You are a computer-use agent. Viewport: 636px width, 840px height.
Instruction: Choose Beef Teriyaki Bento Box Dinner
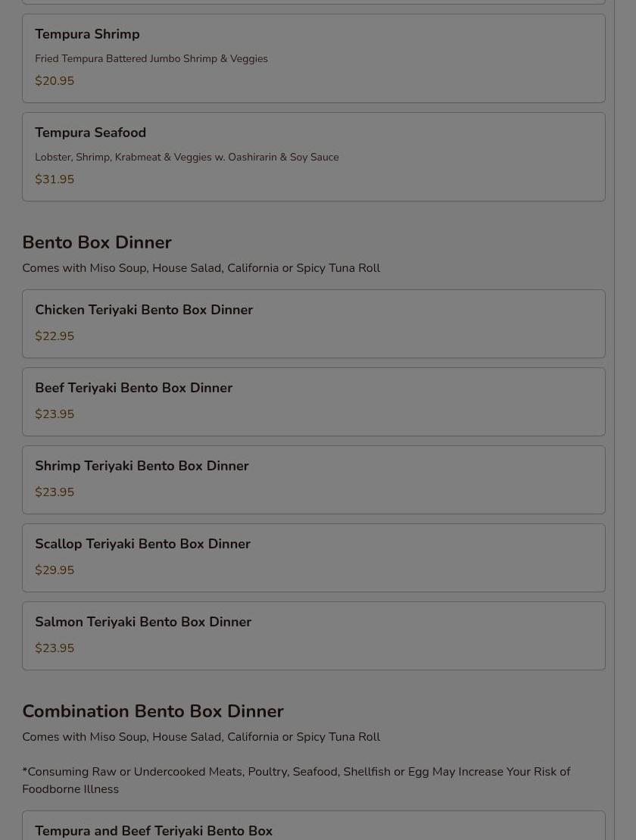[313, 401]
